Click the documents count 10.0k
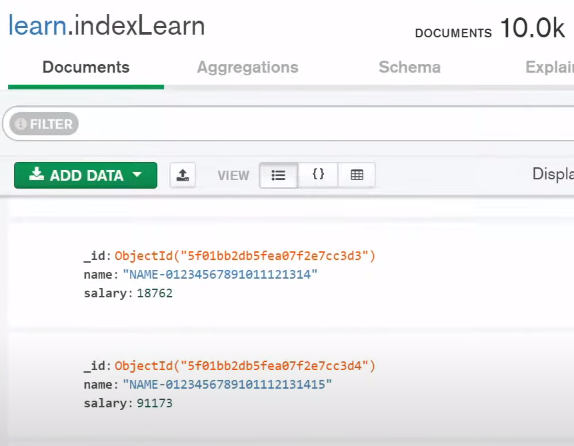Image resolution: width=574 pixels, height=446 pixels. pyautogui.click(x=532, y=28)
